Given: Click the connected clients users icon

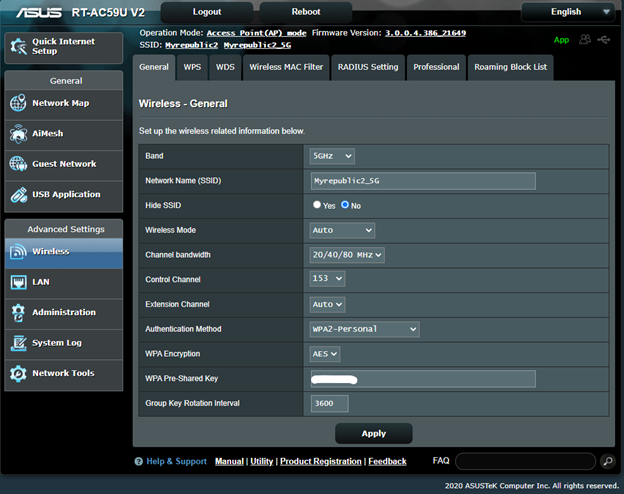Looking at the screenshot, I should (x=585, y=39).
